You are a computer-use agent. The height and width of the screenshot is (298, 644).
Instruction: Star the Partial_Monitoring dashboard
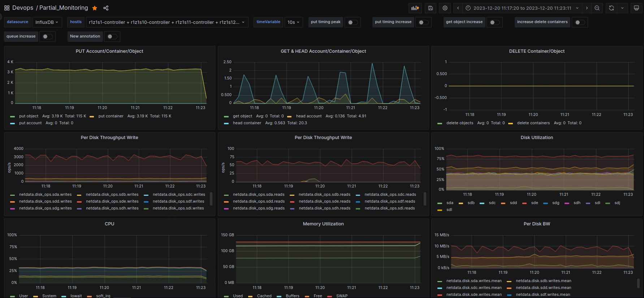[95, 8]
